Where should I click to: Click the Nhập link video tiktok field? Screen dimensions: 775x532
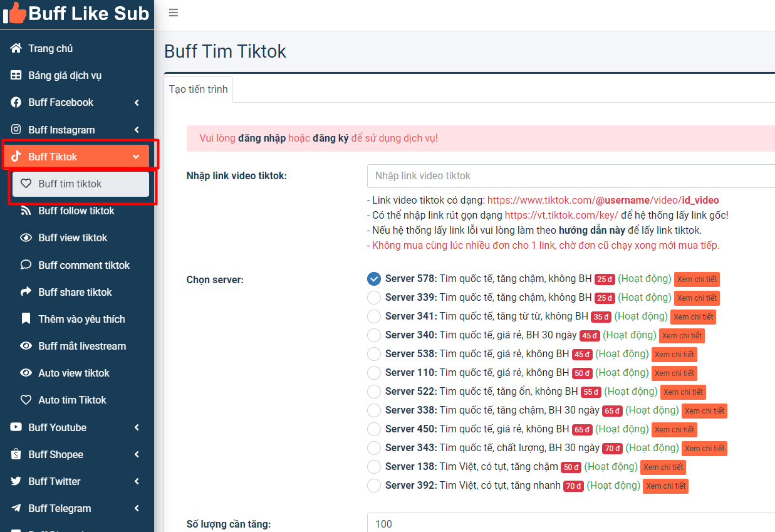[x=571, y=176]
